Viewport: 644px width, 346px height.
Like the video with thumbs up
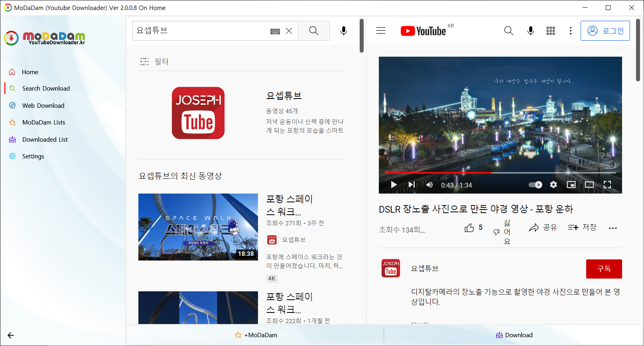click(473, 228)
